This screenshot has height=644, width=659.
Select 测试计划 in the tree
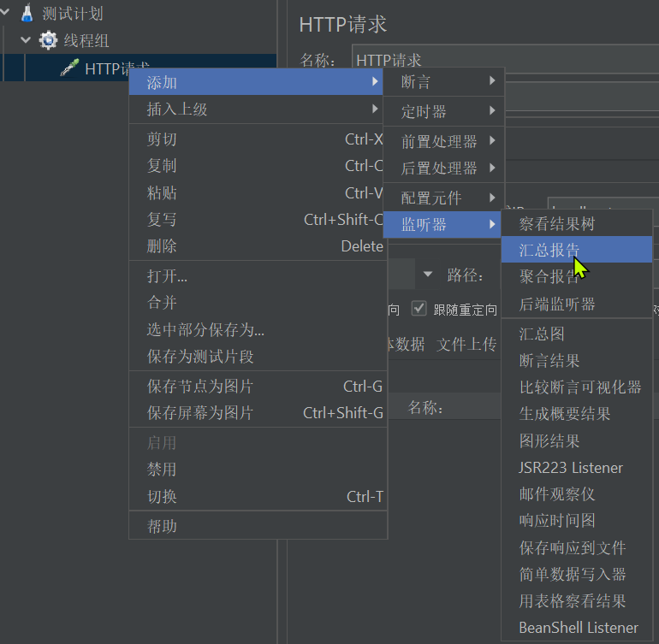point(72,14)
